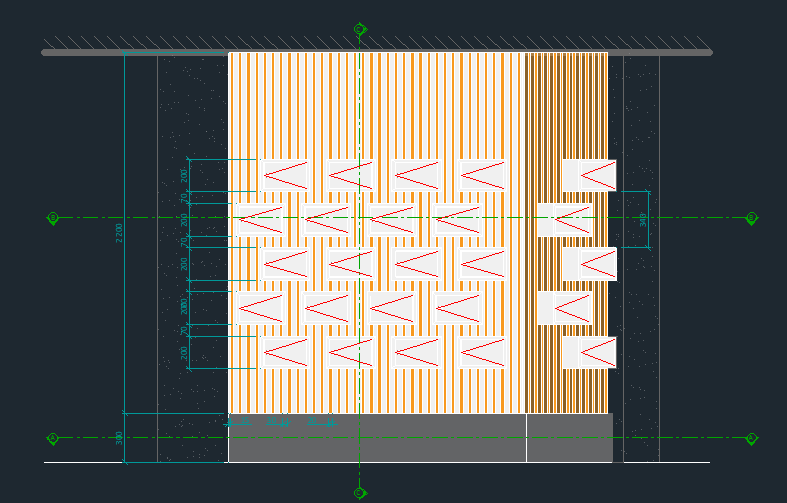The height and width of the screenshot is (503, 787).
Task: Pick the lower-right green grid bubble
Action: point(751,438)
